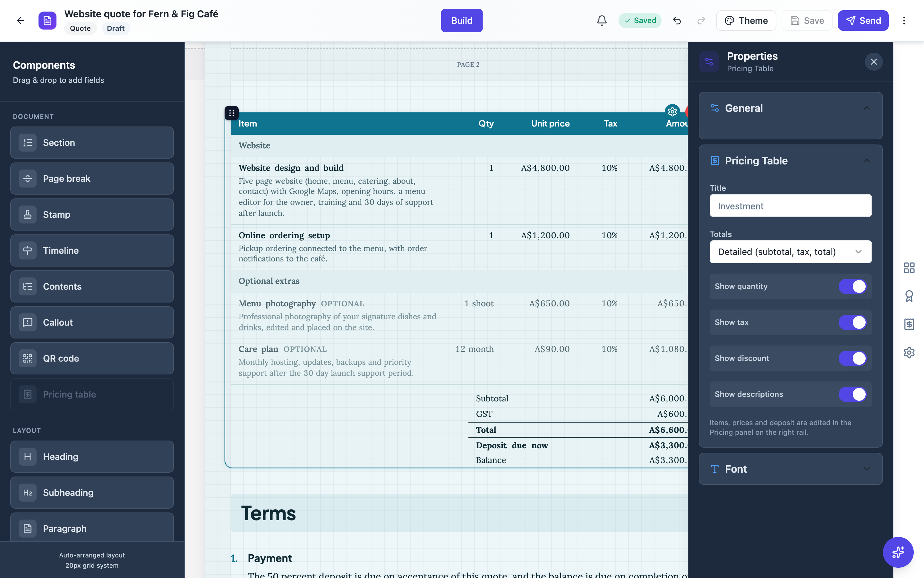Select the Timeline component

coord(92,250)
